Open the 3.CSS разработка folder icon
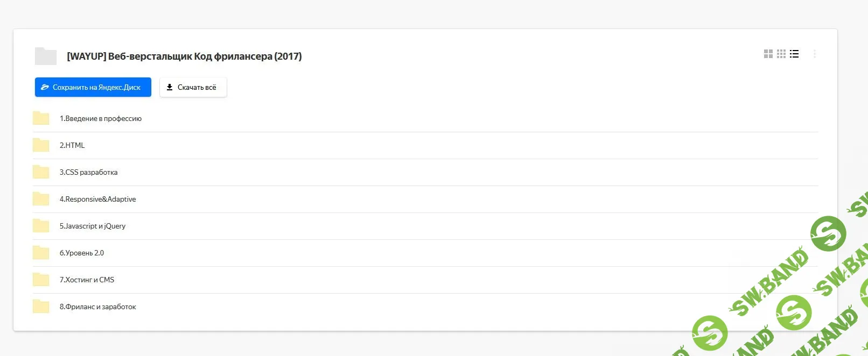The width and height of the screenshot is (868, 356). (41, 172)
